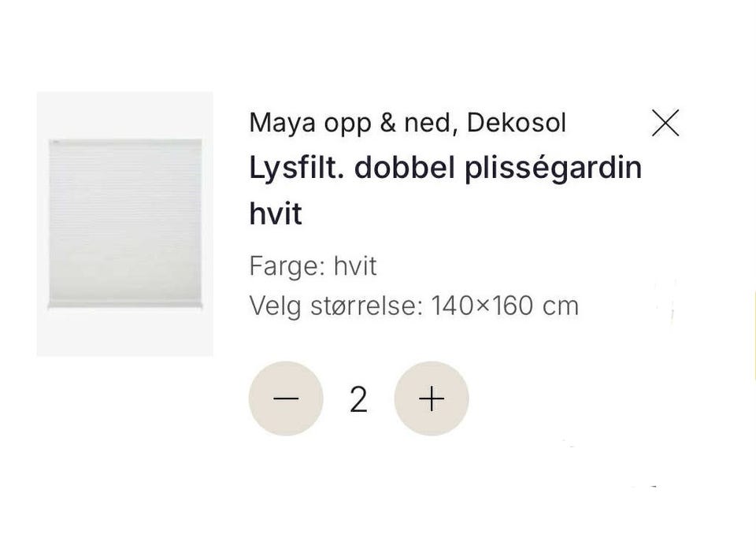Tap the round beige minus icon
The height and width of the screenshot is (556, 756).
(x=286, y=398)
